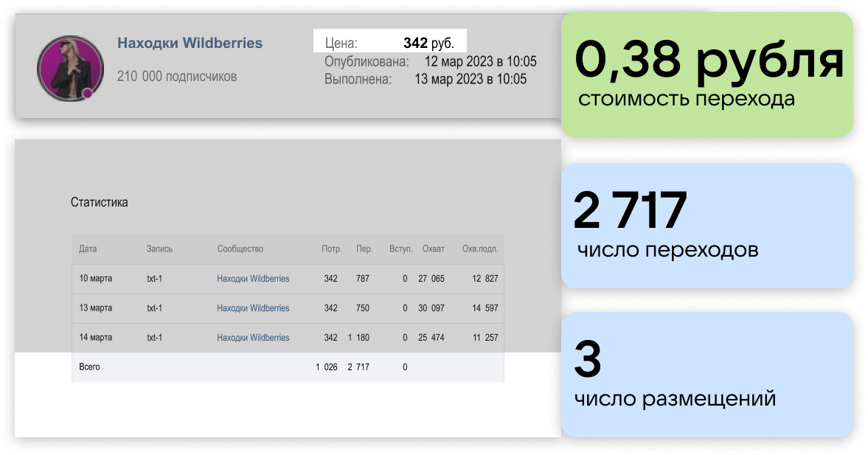Click subscriber reach value 11 257
Image resolution: width=868 pixels, height=455 pixels.
tap(485, 337)
